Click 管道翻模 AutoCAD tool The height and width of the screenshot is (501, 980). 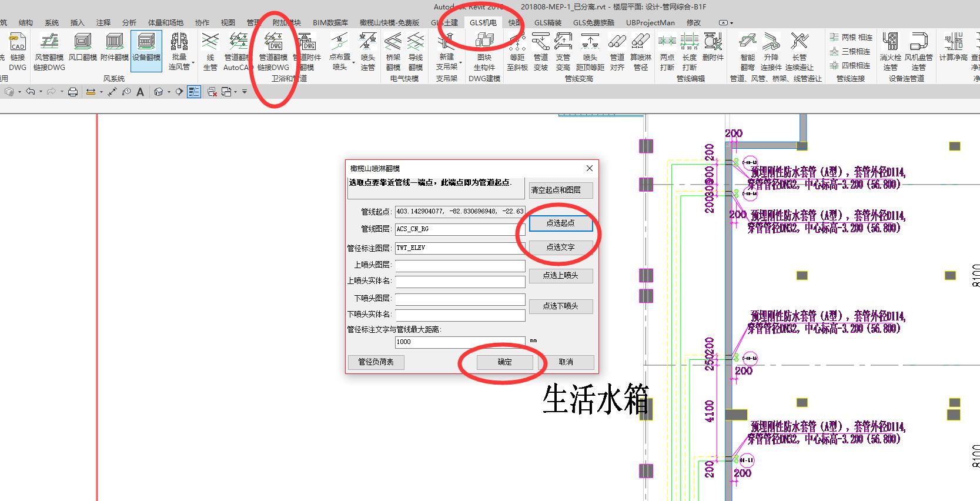tap(238, 52)
